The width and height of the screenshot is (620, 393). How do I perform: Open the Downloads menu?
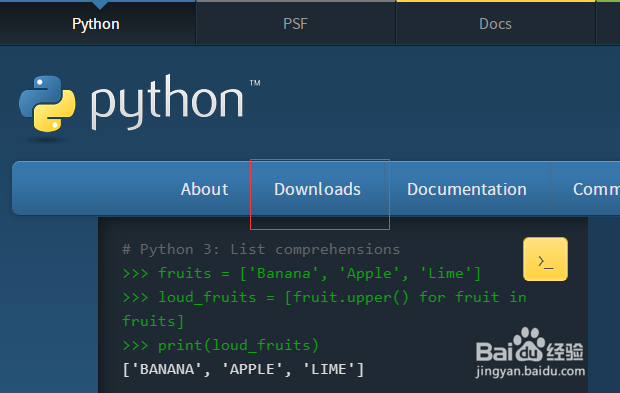tap(318, 189)
